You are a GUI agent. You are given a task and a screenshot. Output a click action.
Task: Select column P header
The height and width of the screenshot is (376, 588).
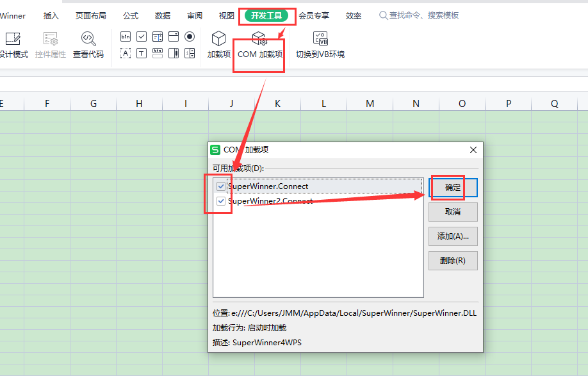[509, 104]
